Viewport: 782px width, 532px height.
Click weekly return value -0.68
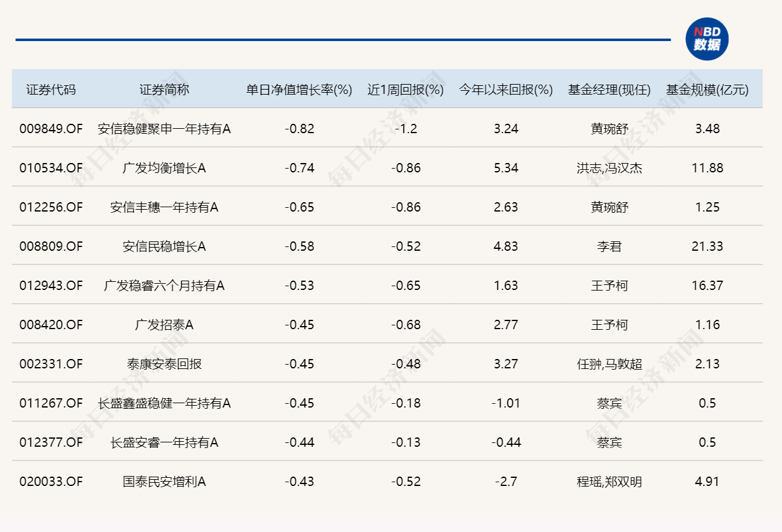[406, 325]
